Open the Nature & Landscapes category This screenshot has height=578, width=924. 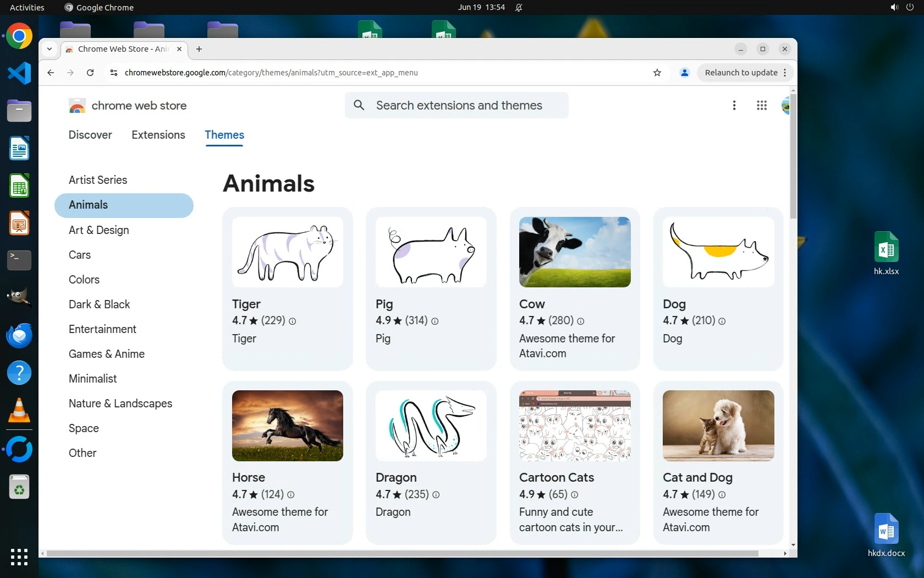tap(120, 403)
